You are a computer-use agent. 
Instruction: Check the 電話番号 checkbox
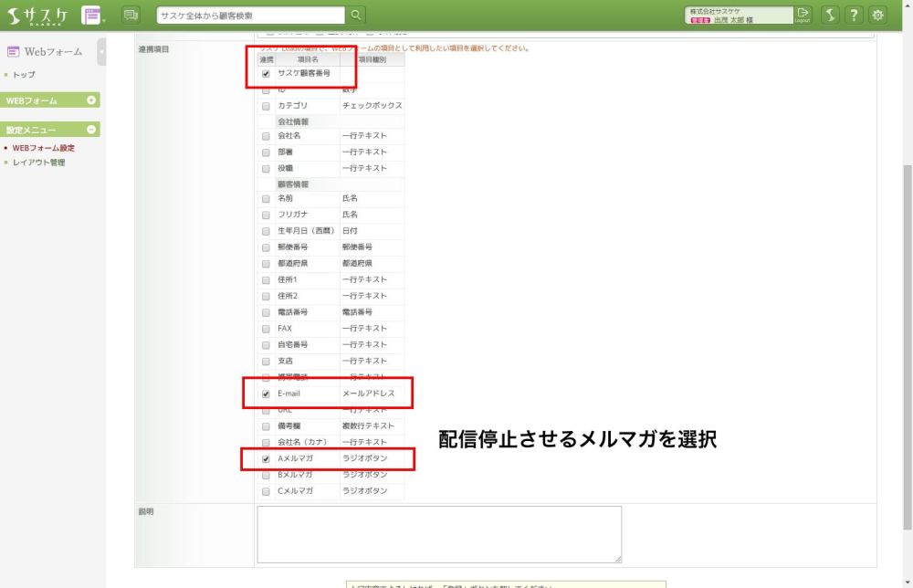click(x=266, y=313)
